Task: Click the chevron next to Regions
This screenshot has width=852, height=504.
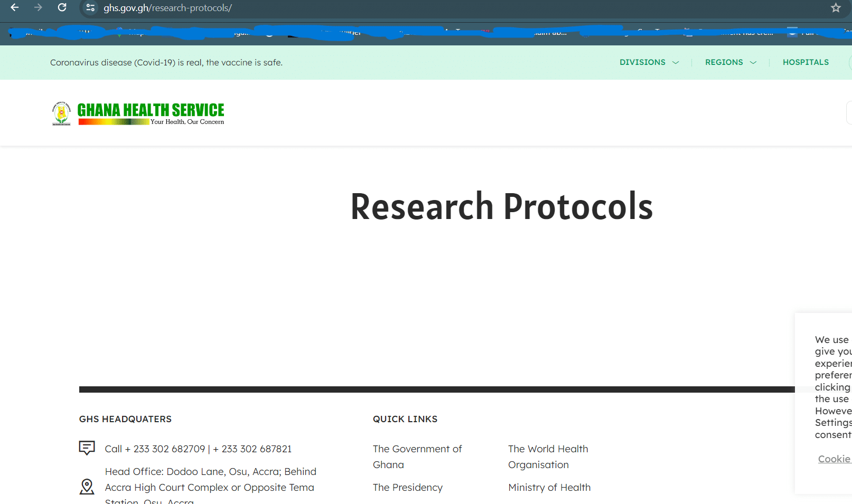Action: (753, 63)
